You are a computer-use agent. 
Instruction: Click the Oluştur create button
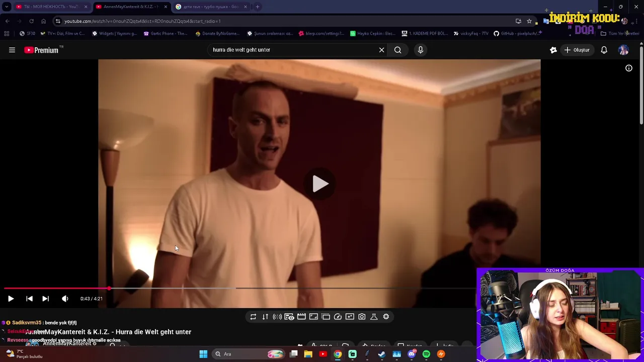coord(577,50)
